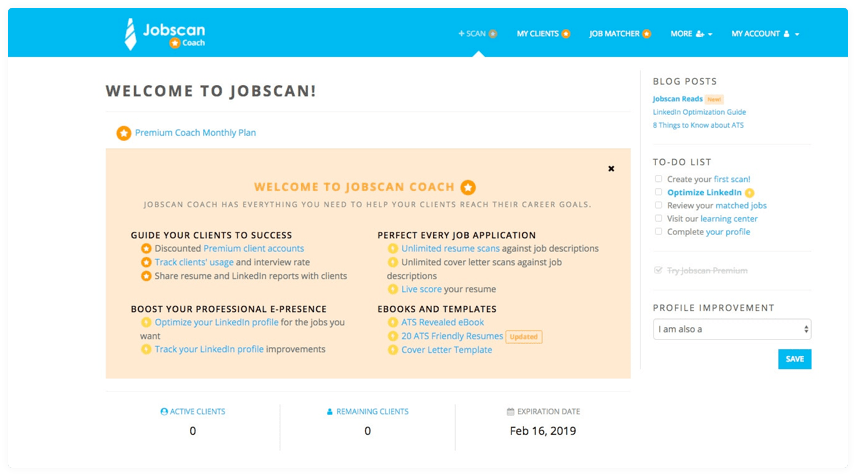Open the 'I am also a' dropdown
Screen dimensions: 856x476
click(731, 329)
